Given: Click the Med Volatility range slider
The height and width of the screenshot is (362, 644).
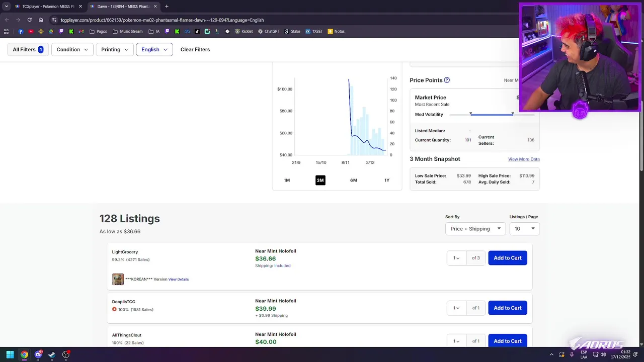Looking at the screenshot, I should [492, 115].
